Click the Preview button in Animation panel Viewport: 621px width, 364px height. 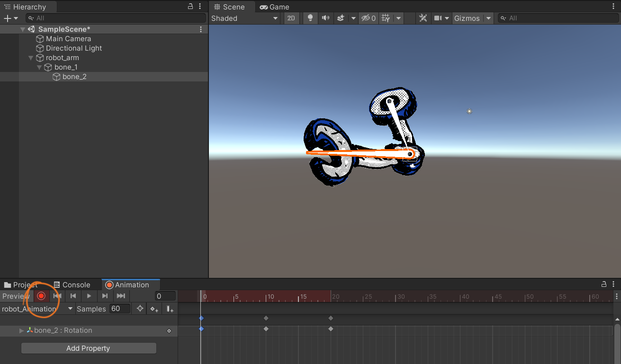pos(16,296)
